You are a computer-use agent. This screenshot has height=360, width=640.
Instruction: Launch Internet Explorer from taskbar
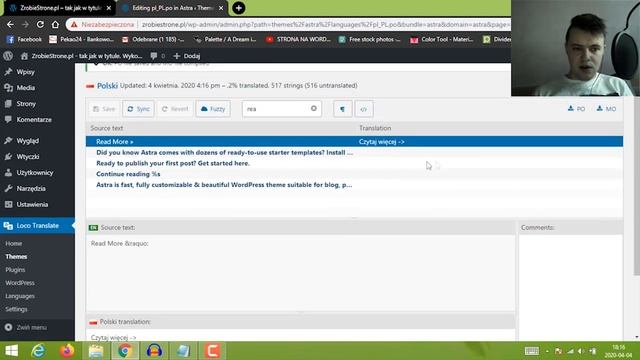[38, 351]
